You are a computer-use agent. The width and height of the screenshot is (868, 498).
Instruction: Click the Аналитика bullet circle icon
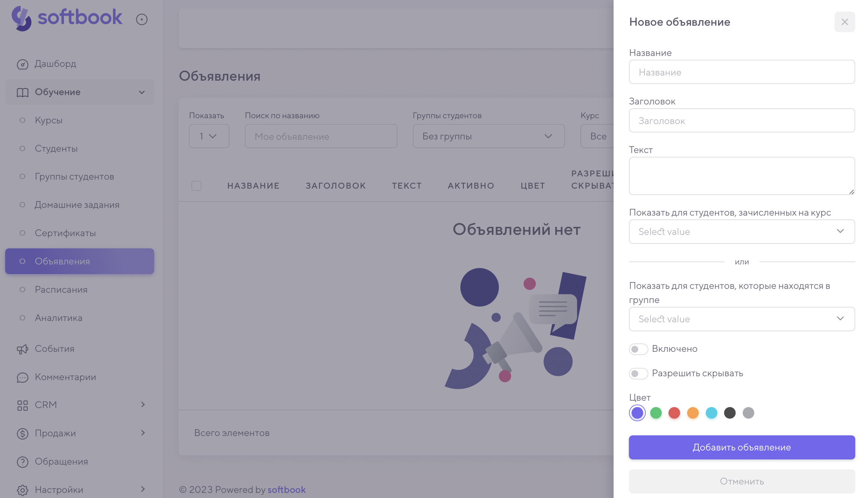coord(22,318)
